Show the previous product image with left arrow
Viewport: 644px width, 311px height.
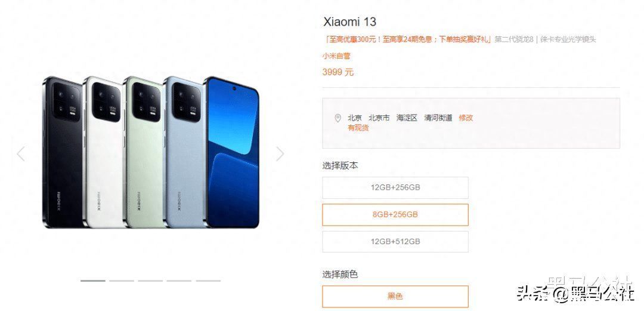[x=21, y=154]
